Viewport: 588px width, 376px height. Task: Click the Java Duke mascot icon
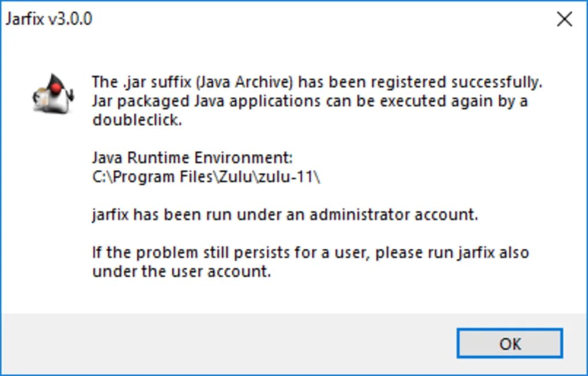54,94
